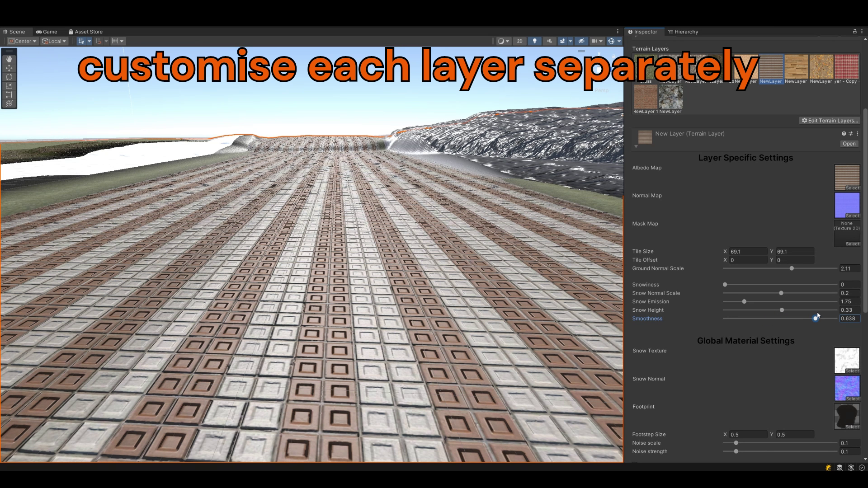Select the Rect transform tool
Viewport: 868px width, 488px height.
[x=9, y=94]
